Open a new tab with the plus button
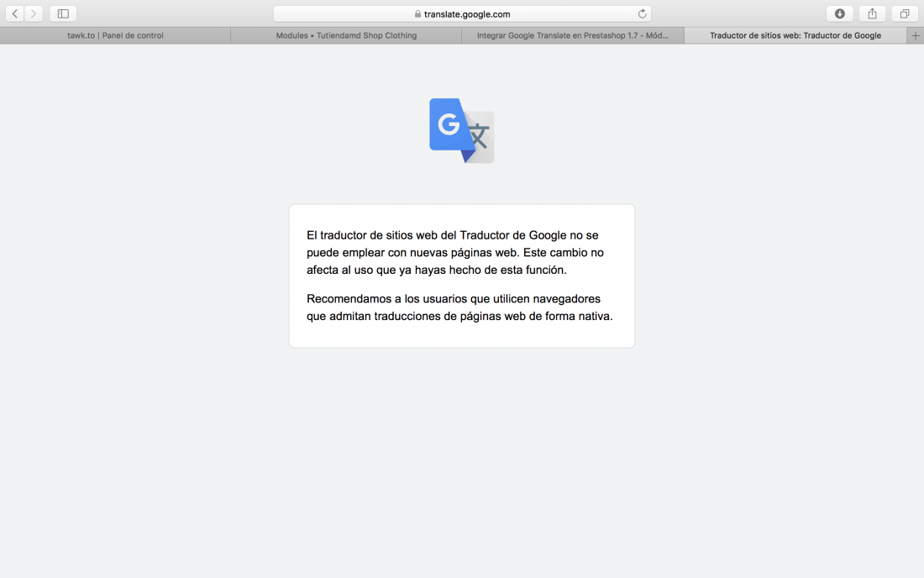The height and width of the screenshot is (578, 924). pyautogui.click(x=915, y=35)
